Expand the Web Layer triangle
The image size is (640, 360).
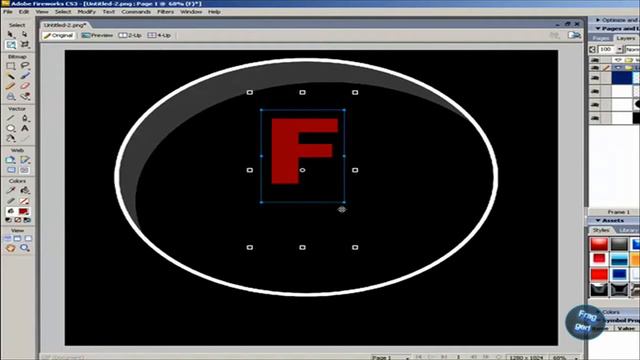click(x=618, y=60)
